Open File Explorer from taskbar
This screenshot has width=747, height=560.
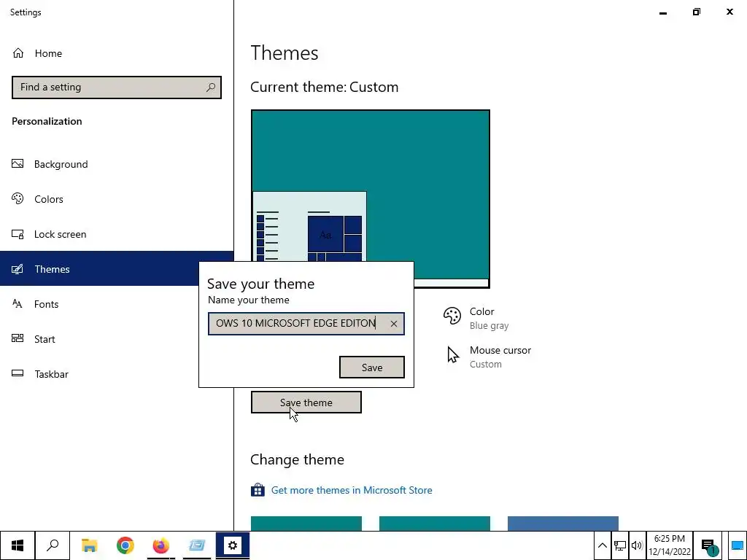[89, 545]
